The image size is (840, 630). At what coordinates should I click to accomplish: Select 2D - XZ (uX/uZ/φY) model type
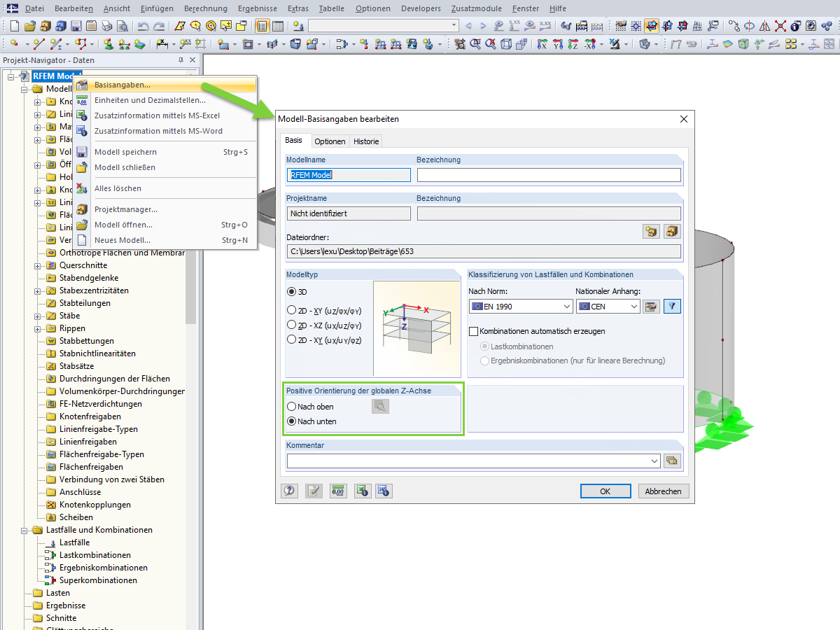292,325
